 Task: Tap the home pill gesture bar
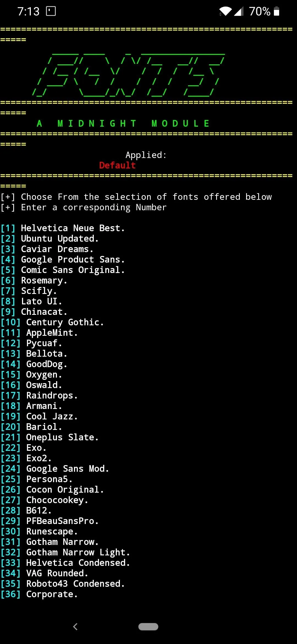pos(148,626)
